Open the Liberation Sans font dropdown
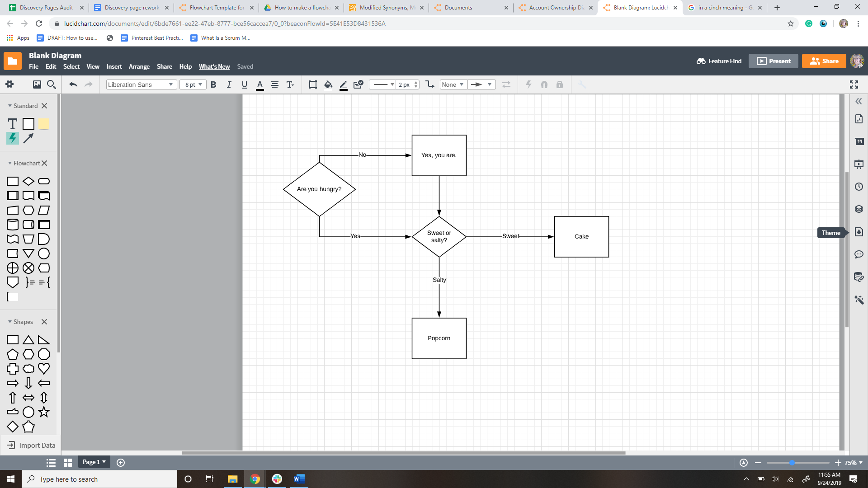 (x=141, y=84)
